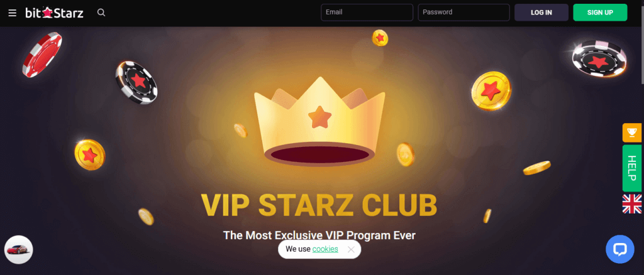This screenshot has width=644, height=275.
Task: Click the red car promo badge
Action: 18,250
